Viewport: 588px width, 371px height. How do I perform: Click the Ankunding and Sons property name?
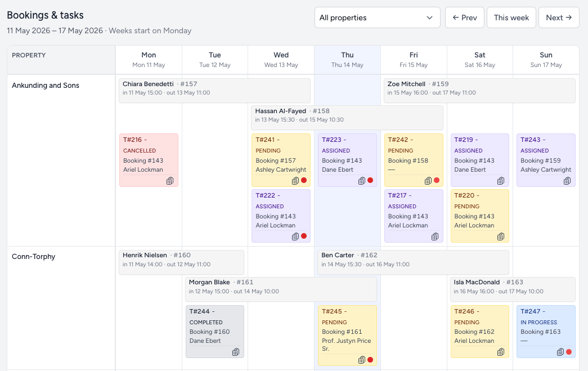[46, 85]
